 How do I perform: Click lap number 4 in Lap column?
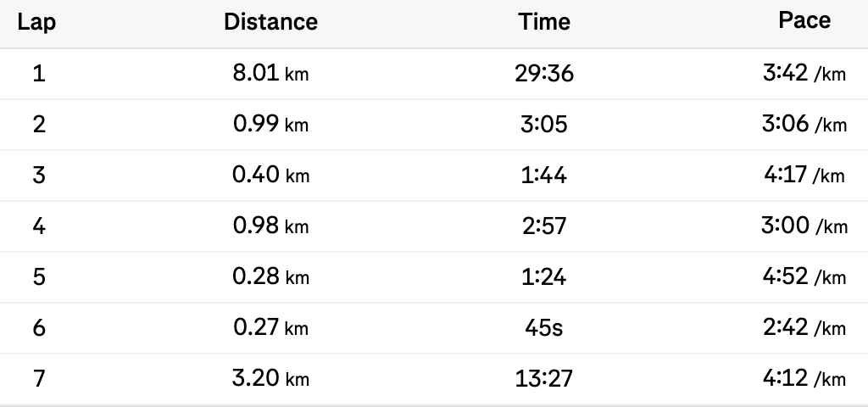(x=38, y=226)
